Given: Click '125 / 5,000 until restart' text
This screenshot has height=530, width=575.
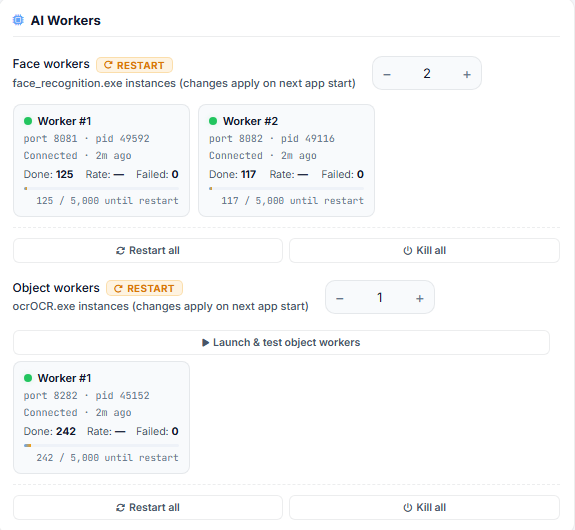Looking at the screenshot, I should click(107, 201).
